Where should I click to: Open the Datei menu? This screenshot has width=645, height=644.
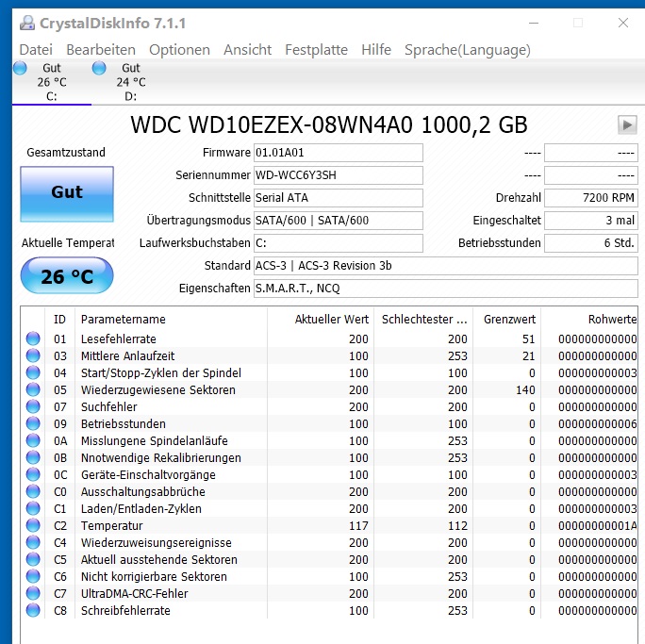pyautogui.click(x=36, y=50)
